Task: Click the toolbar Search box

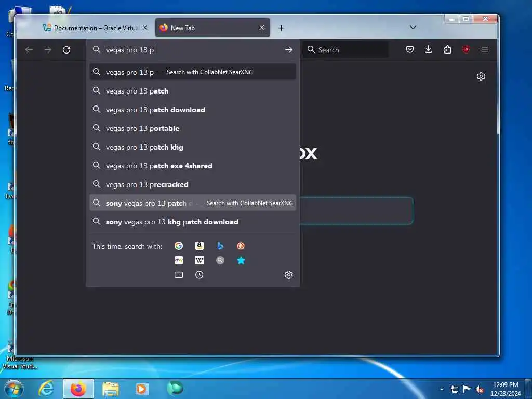Action: [345, 50]
